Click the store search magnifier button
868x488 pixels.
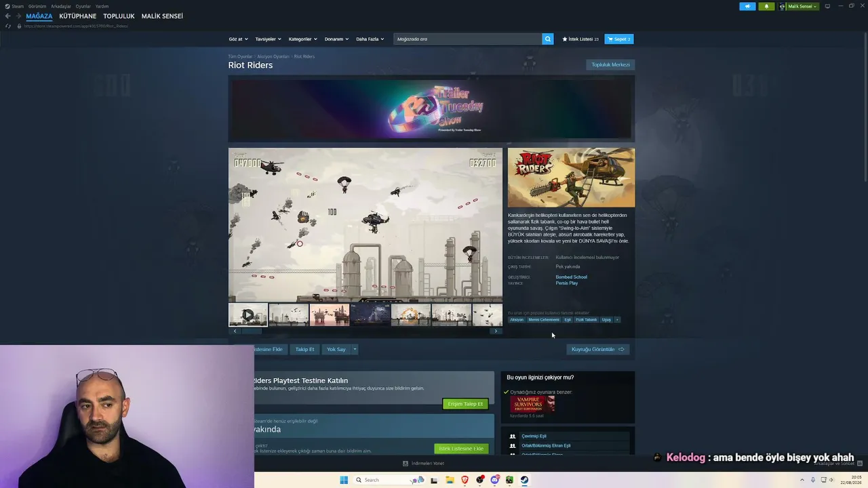pos(547,39)
